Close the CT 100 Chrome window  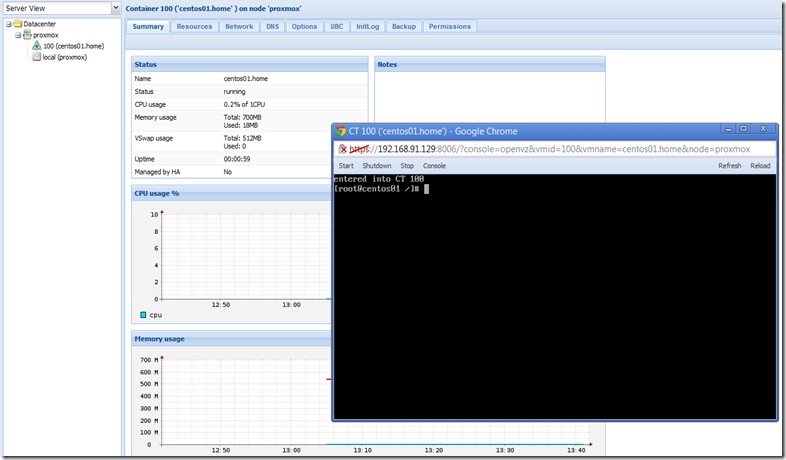coord(763,129)
